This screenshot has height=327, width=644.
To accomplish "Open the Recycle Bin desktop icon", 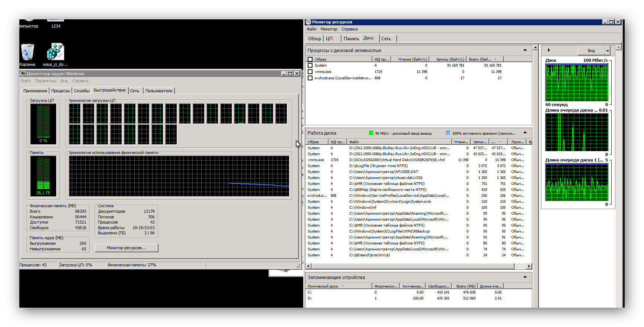I will (x=27, y=52).
